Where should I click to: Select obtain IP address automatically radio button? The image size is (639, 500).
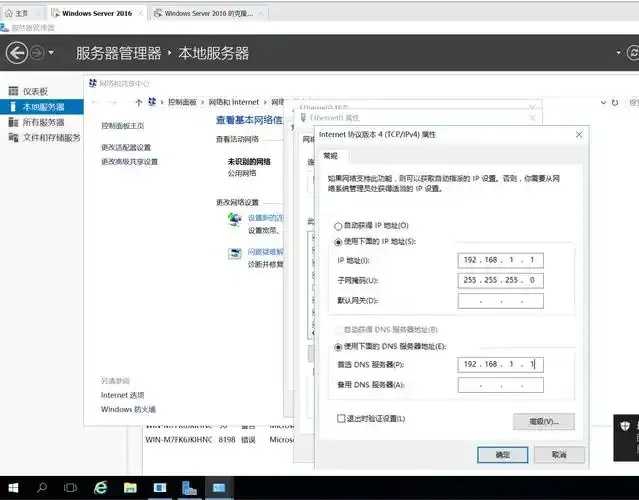click(x=338, y=226)
